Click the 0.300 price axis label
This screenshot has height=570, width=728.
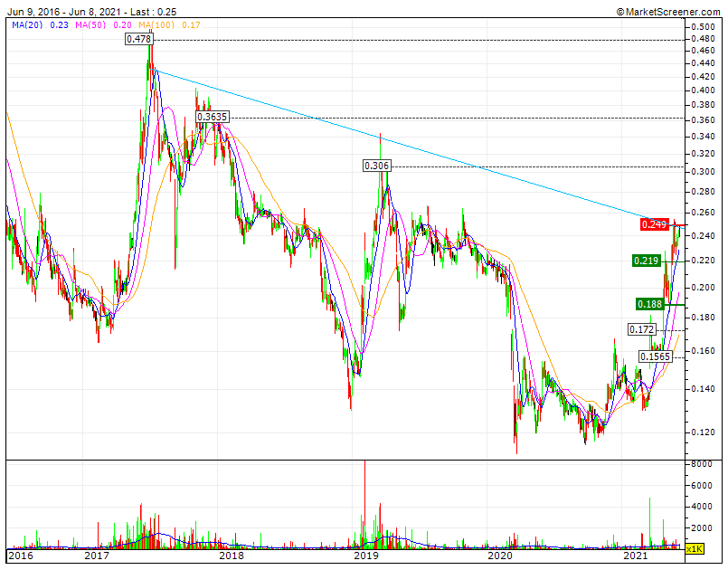[703, 172]
